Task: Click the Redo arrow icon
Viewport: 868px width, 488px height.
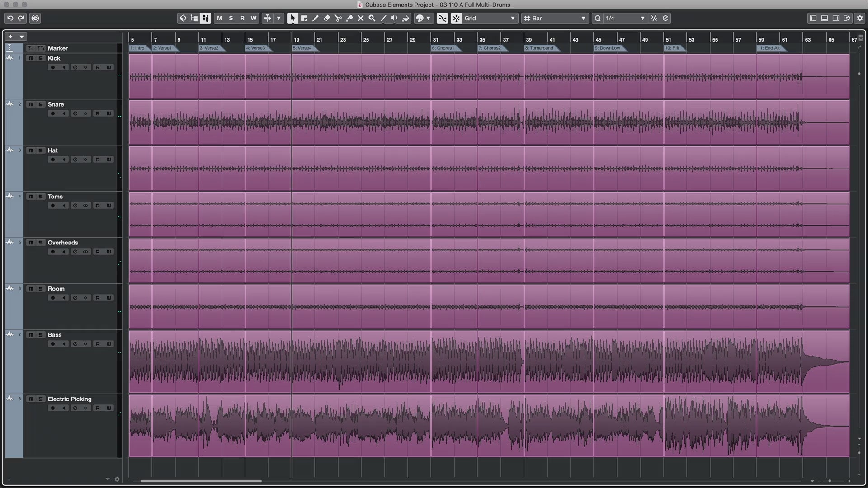Action: click(21, 18)
